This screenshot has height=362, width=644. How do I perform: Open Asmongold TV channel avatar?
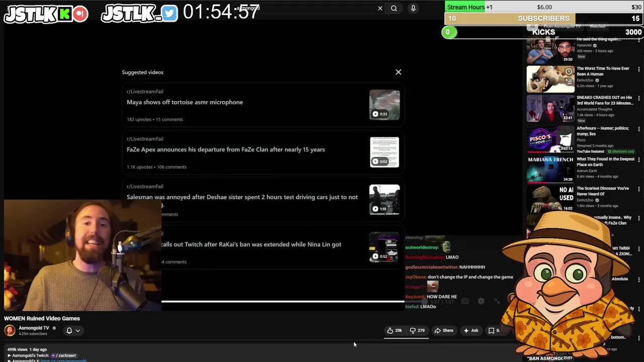(10, 330)
